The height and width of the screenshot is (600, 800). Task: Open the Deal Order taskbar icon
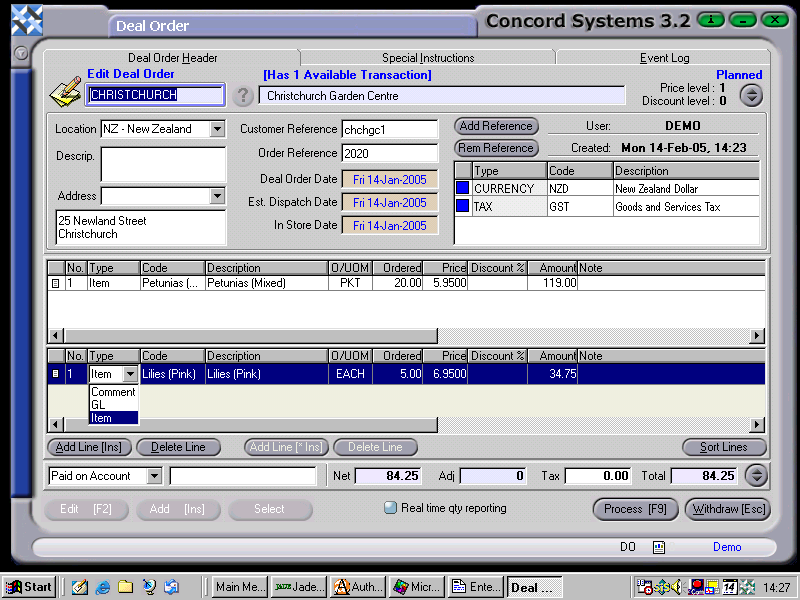pos(535,587)
